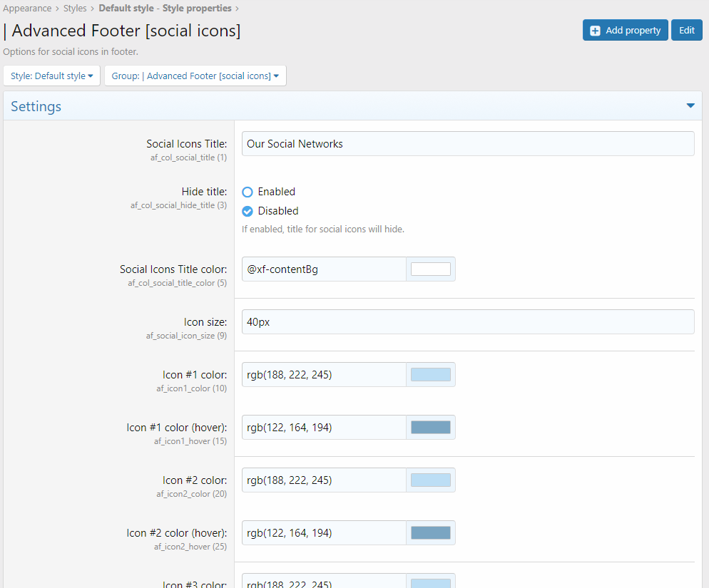709x588 pixels.
Task: Open the Icon #1 color swatch
Action: coord(430,375)
